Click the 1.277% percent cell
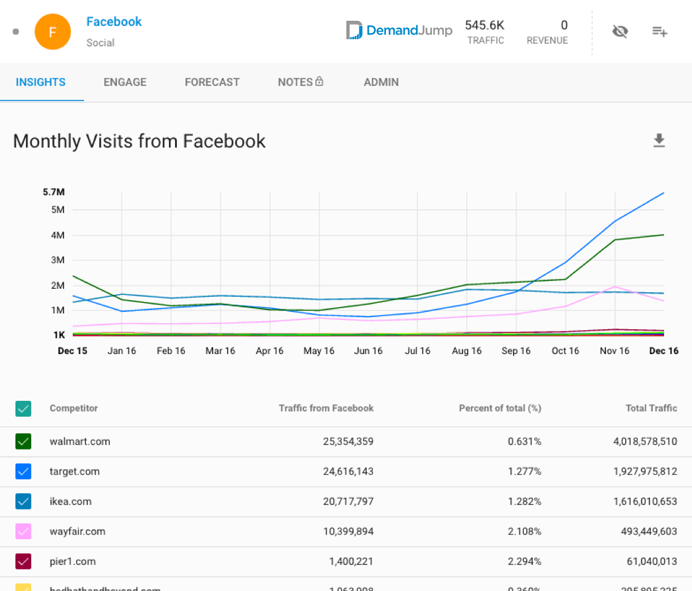Screen dimensions: 692x591 click(x=524, y=471)
